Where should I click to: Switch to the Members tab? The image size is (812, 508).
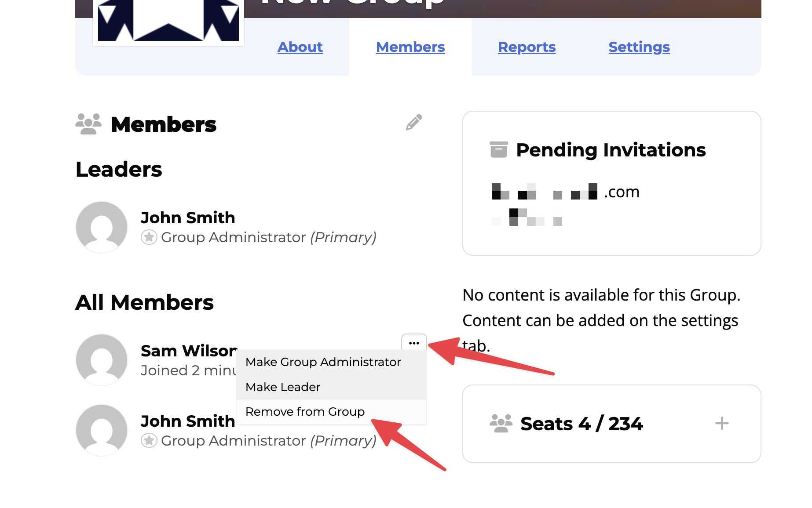410,47
